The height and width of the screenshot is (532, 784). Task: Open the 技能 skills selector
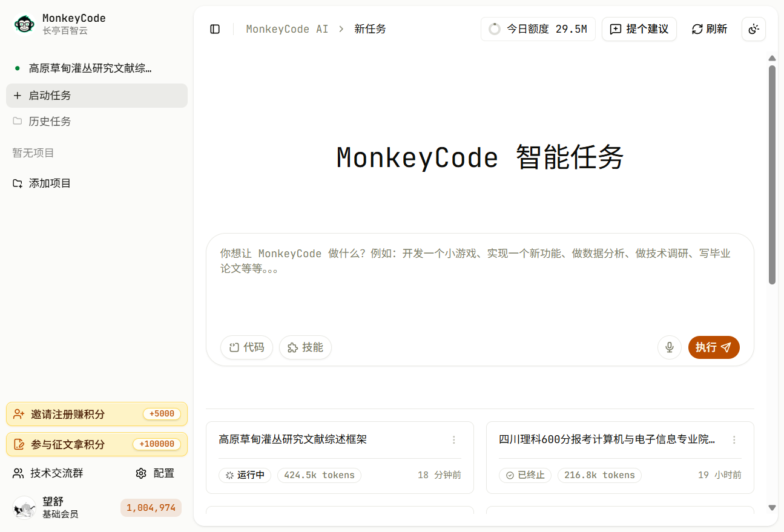click(x=305, y=347)
